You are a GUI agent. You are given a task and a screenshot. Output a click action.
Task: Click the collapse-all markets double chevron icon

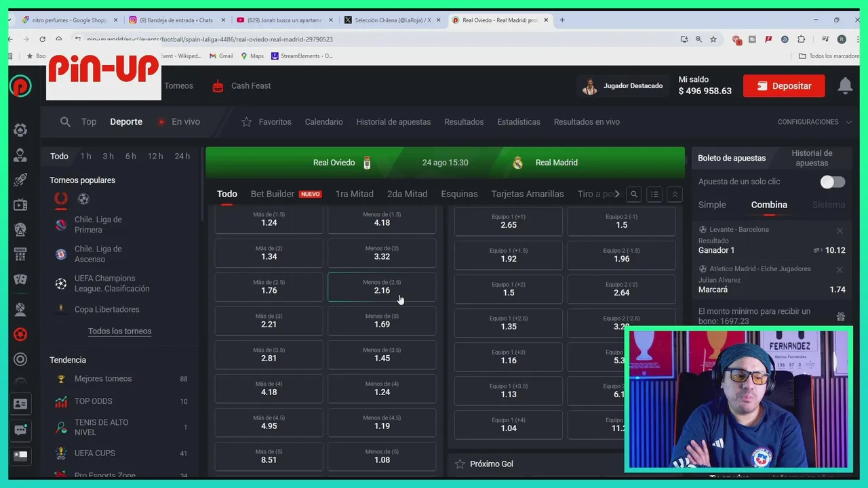pos(675,195)
